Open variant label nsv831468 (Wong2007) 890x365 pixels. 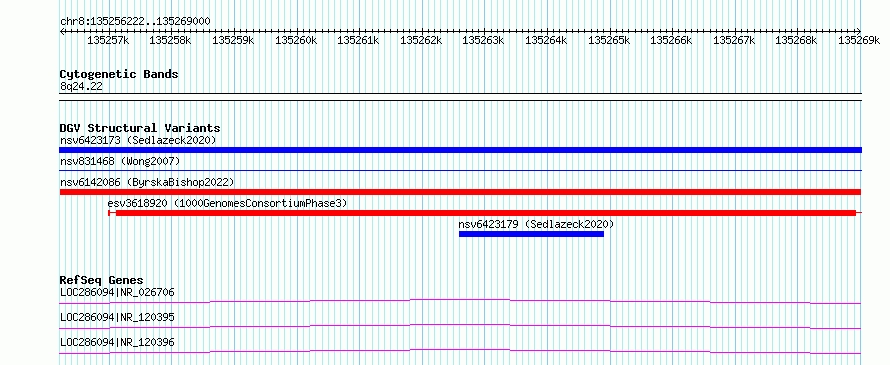pyautogui.click(x=120, y=161)
